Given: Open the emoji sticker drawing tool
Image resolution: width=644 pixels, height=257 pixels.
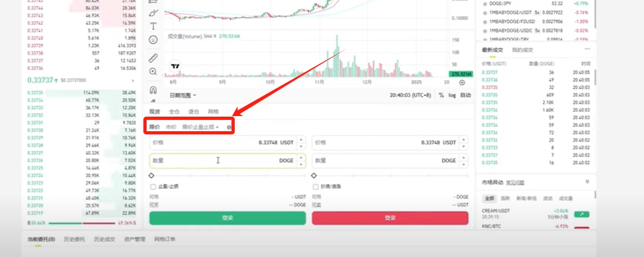Looking at the screenshot, I should (153, 40).
